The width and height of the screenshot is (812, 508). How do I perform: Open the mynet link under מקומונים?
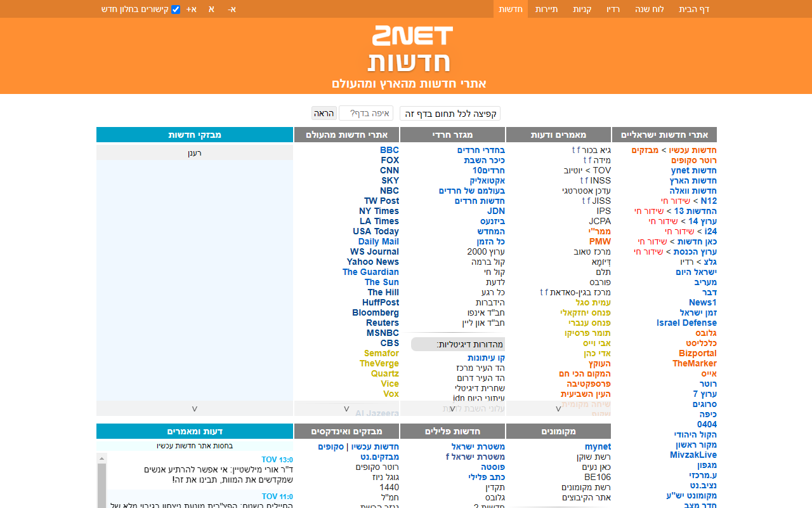[598, 447]
